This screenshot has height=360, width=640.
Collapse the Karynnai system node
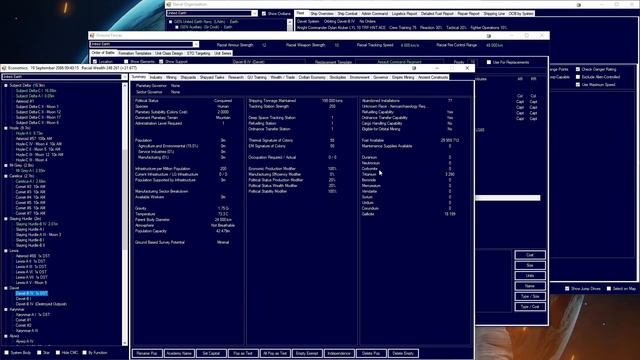click(x=6, y=310)
